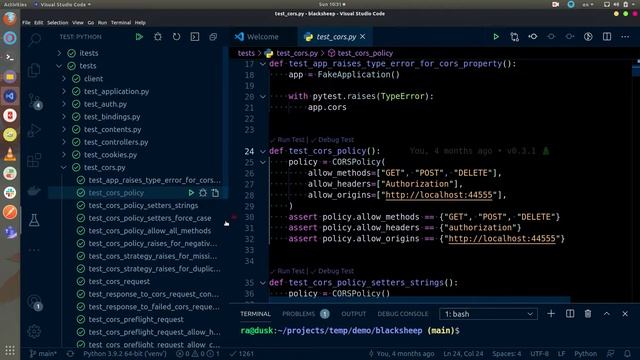
Task: Open test_cors_policy source file icon
Action: click(215, 193)
